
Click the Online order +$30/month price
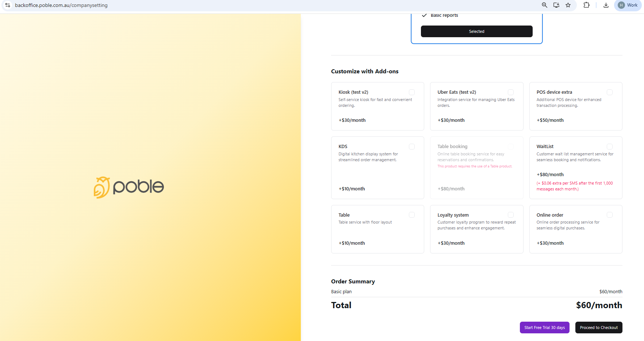[x=550, y=243]
